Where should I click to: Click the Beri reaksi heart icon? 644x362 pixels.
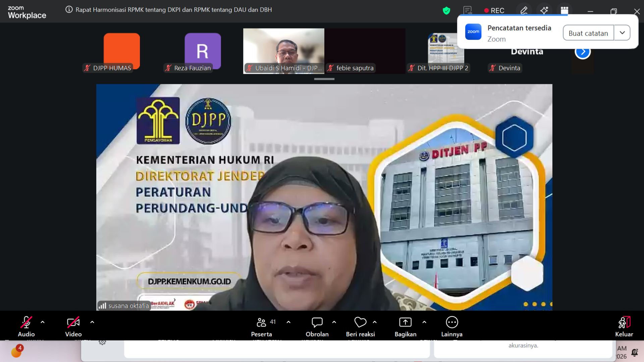click(360, 322)
